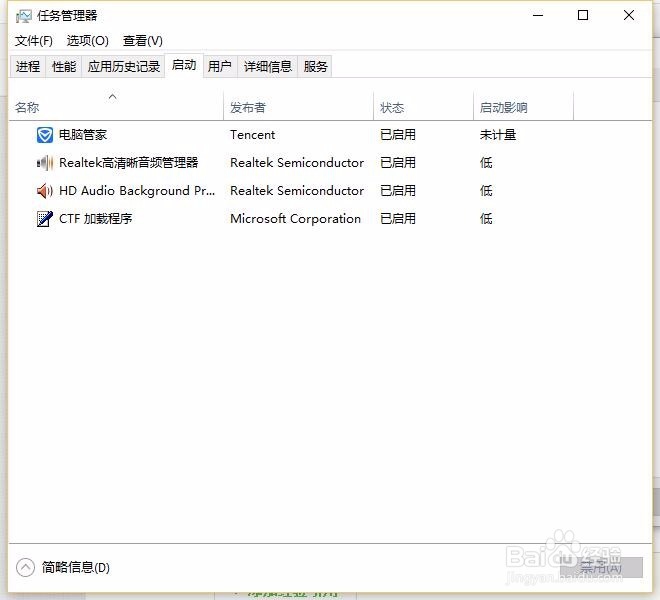Click the HD Audio Background speaker icon

tap(45, 191)
